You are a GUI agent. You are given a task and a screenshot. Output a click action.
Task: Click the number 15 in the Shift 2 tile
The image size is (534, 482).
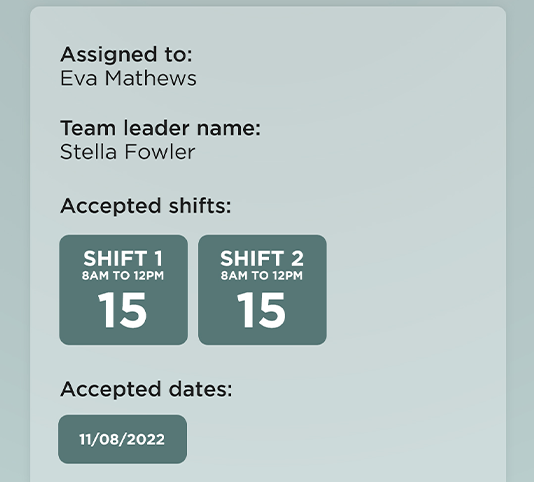tap(261, 310)
